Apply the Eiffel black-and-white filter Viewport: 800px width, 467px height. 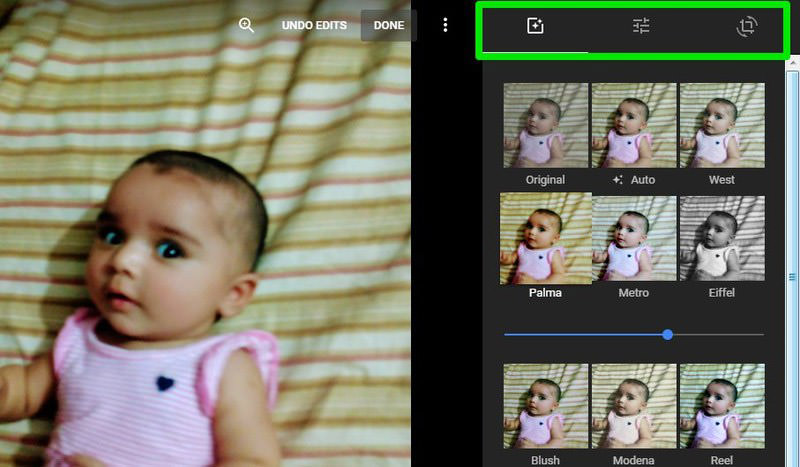(x=722, y=238)
